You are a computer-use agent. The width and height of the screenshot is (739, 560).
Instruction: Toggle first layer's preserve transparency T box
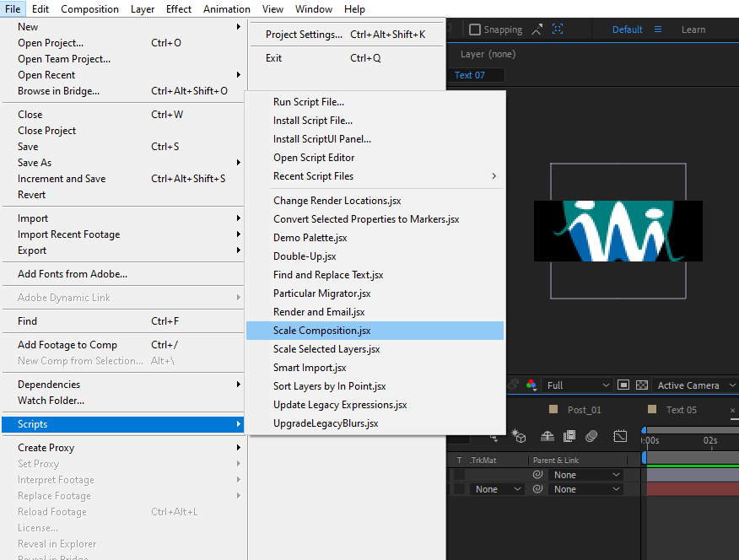point(459,475)
